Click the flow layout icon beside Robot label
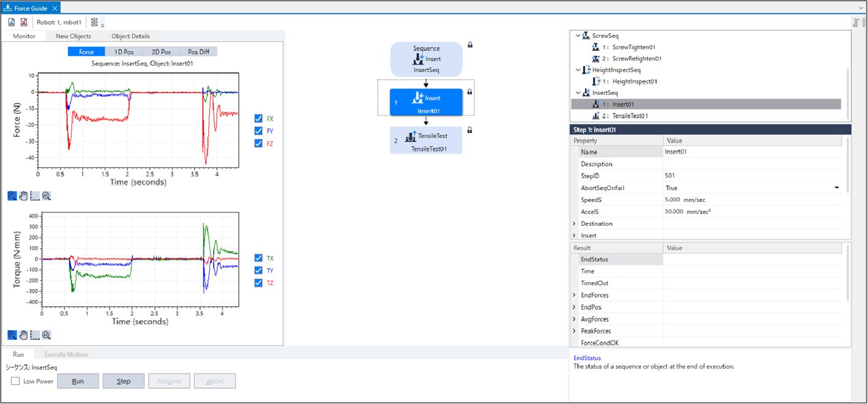Image resolution: width=868 pixels, height=404 pixels. 94,22
